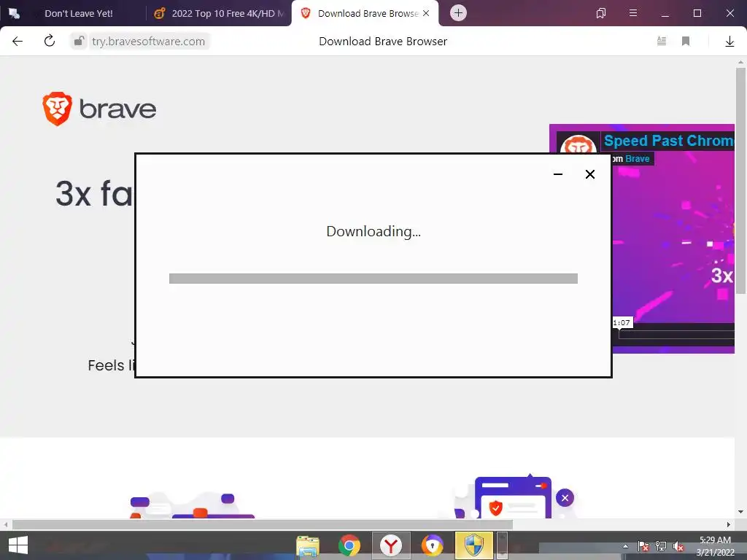Minimize the Downloading dialog

click(x=558, y=174)
